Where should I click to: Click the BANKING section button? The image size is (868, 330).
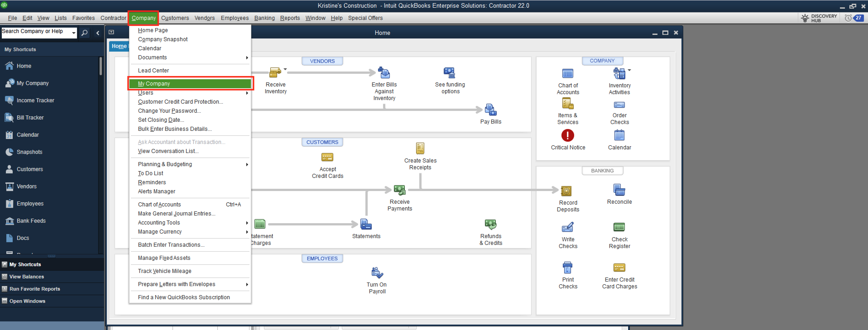pyautogui.click(x=602, y=171)
